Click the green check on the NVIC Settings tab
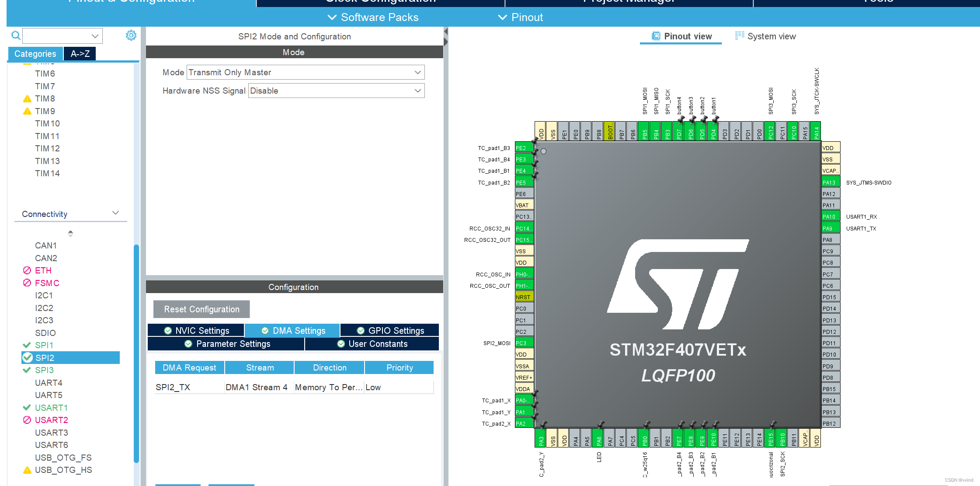980x486 pixels. 168,331
